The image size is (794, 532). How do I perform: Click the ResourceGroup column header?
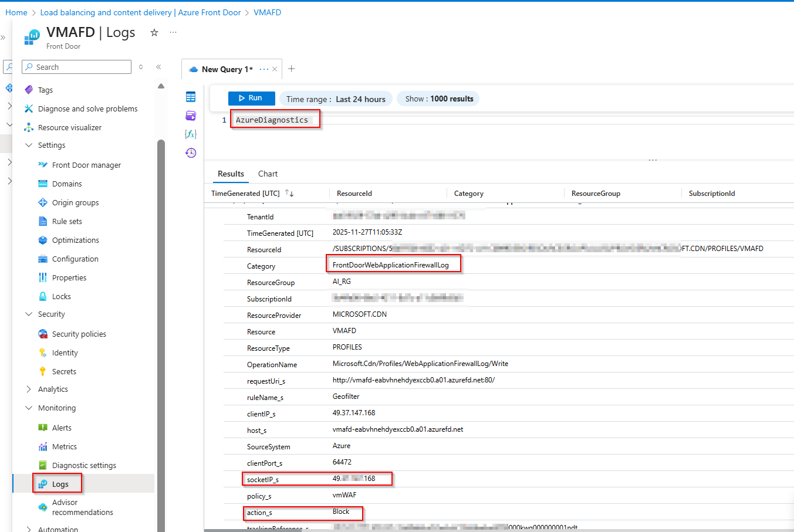click(x=596, y=194)
